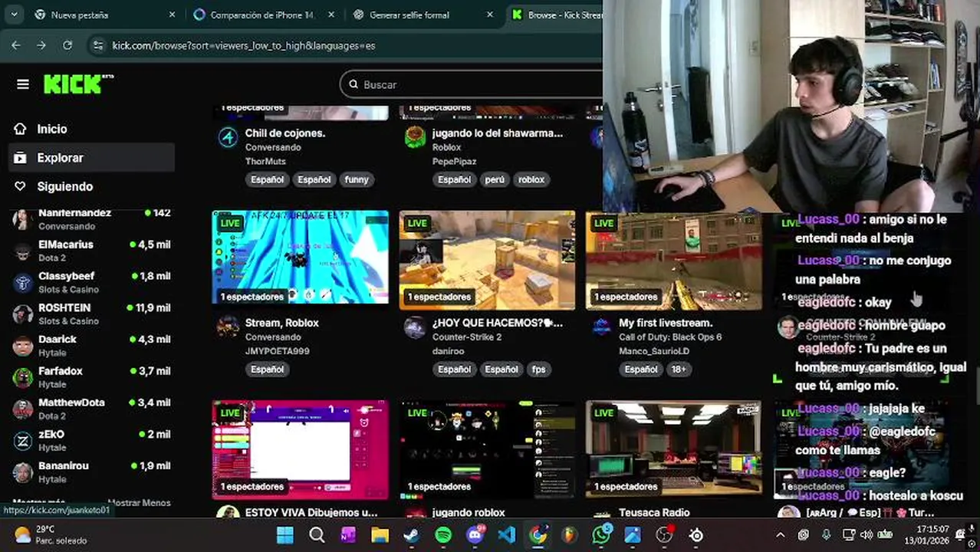Open ROSHTEIN channel in sidebar
This screenshot has height=552, width=980.
click(90, 314)
